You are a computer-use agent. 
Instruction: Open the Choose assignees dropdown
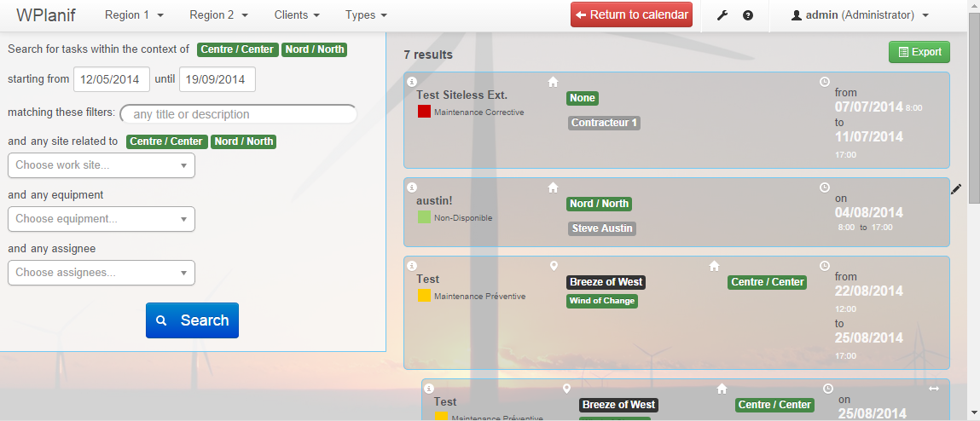click(x=101, y=273)
